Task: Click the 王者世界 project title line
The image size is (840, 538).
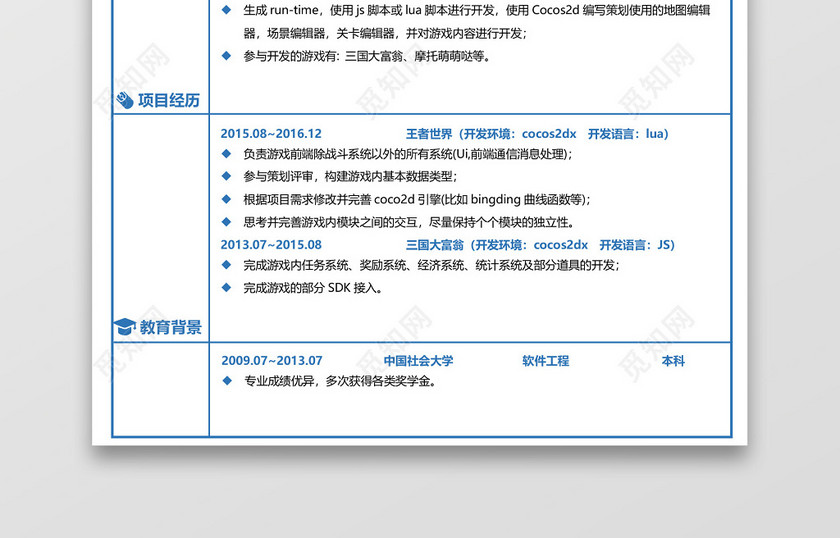Action: coord(537,133)
